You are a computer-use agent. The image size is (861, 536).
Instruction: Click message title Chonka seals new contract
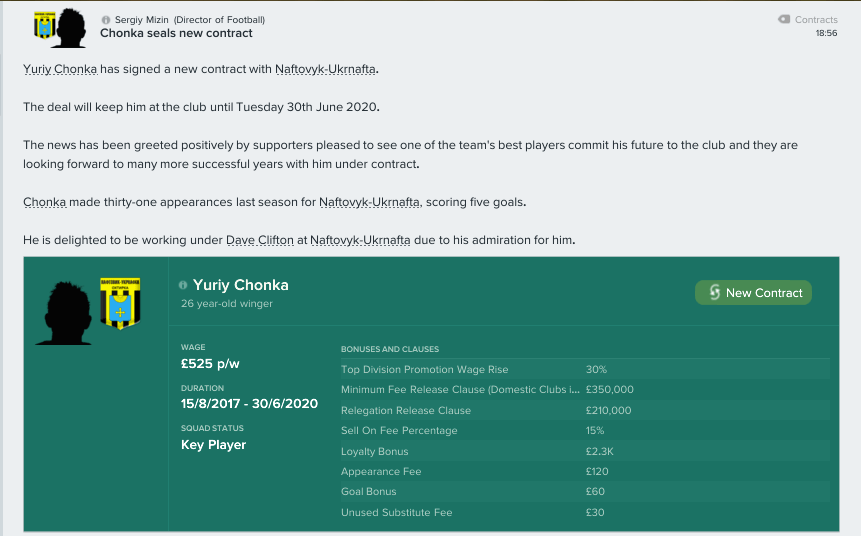(x=176, y=33)
